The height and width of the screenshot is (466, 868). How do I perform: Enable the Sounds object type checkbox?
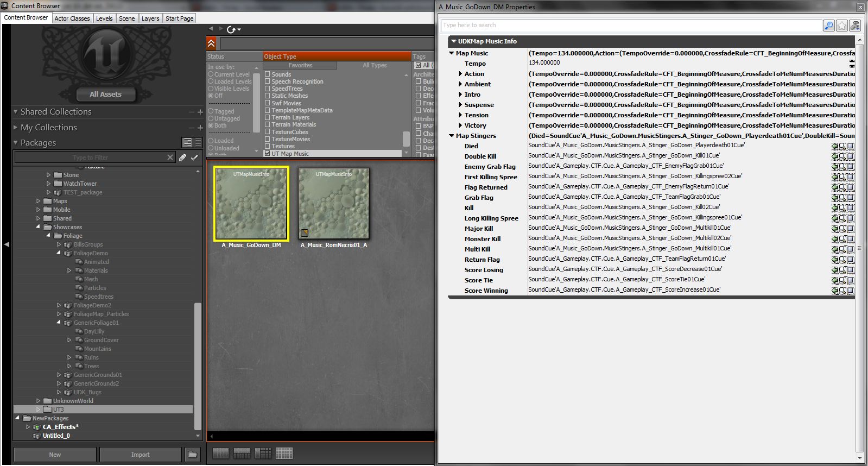click(x=267, y=74)
